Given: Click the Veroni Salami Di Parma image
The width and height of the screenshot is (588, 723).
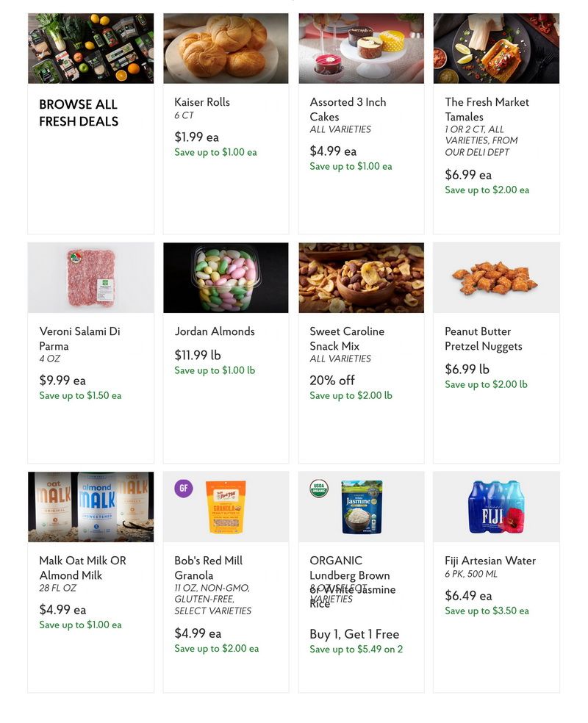Looking at the screenshot, I should pos(90,277).
